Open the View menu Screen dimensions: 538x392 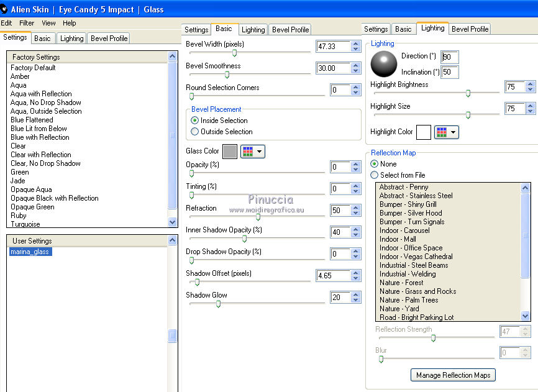tap(48, 23)
